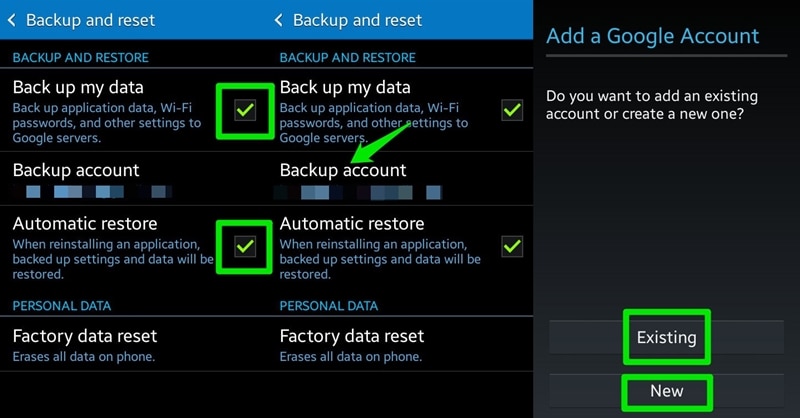The height and width of the screenshot is (418, 800).
Task: Select Factory data reset on the leftmost screen
Action: pos(85,336)
